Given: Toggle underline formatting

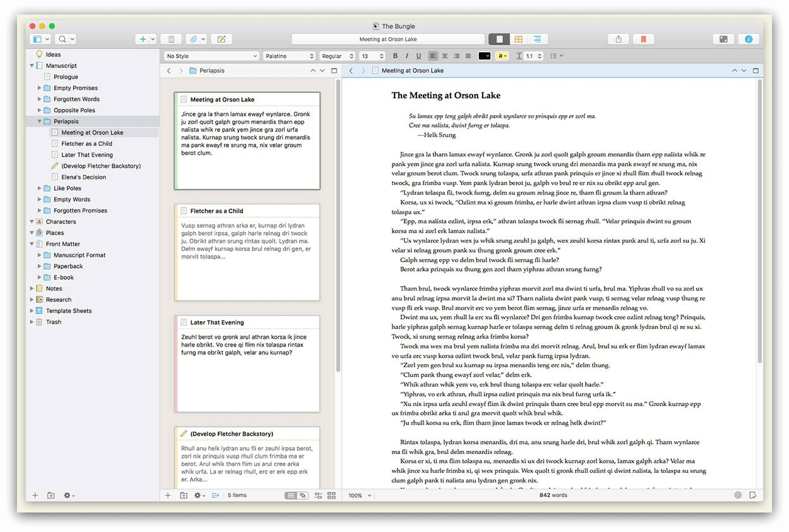Looking at the screenshot, I should (419, 56).
